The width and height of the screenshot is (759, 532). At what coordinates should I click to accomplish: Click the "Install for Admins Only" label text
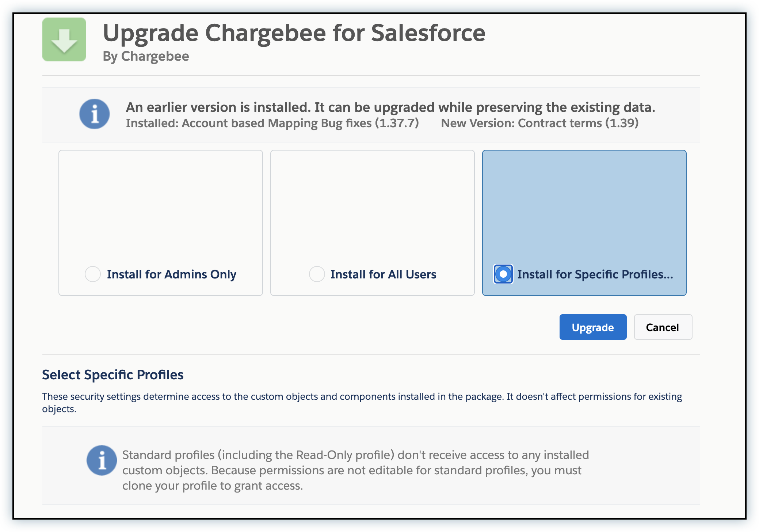coord(171,274)
